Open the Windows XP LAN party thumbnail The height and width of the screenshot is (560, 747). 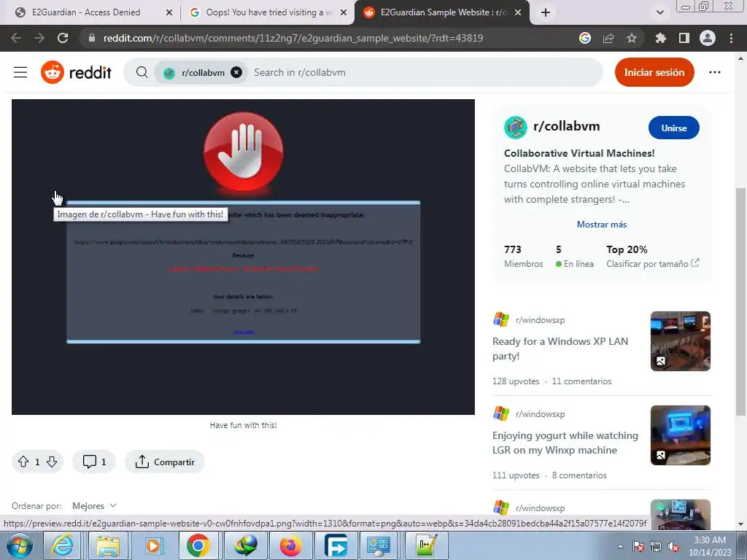point(681,341)
